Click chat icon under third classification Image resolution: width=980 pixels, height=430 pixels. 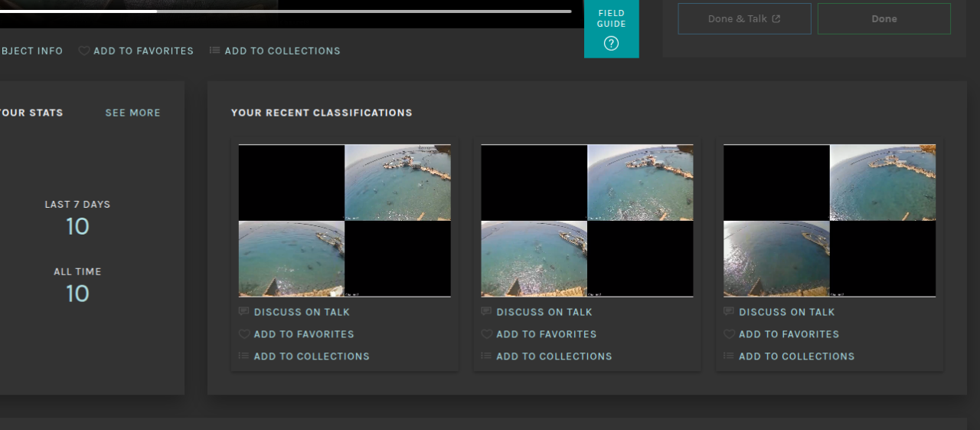(729, 311)
